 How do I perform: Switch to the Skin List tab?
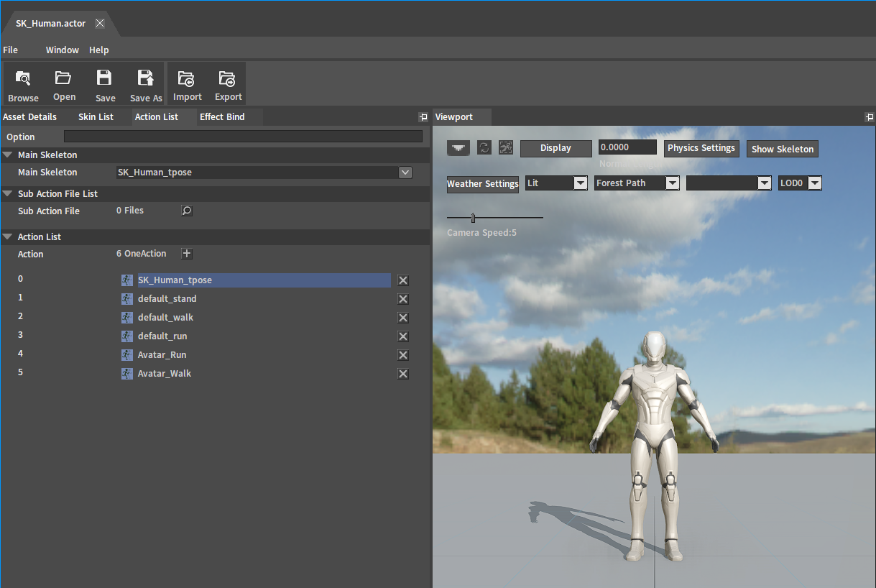point(96,117)
